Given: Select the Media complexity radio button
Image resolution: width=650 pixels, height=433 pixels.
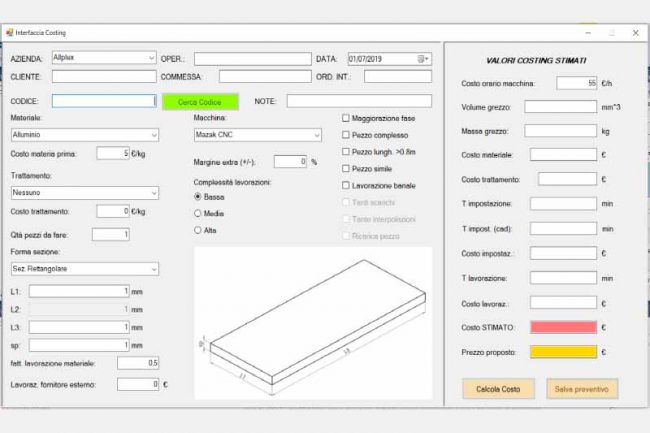Looking at the screenshot, I should click(x=198, y=213).
